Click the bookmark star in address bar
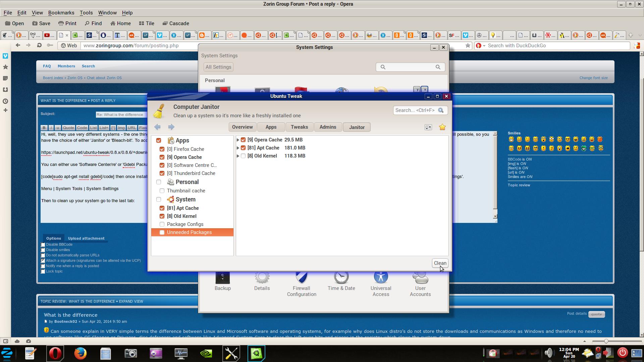This screenshot has width=644, height=362. [468, 46]
